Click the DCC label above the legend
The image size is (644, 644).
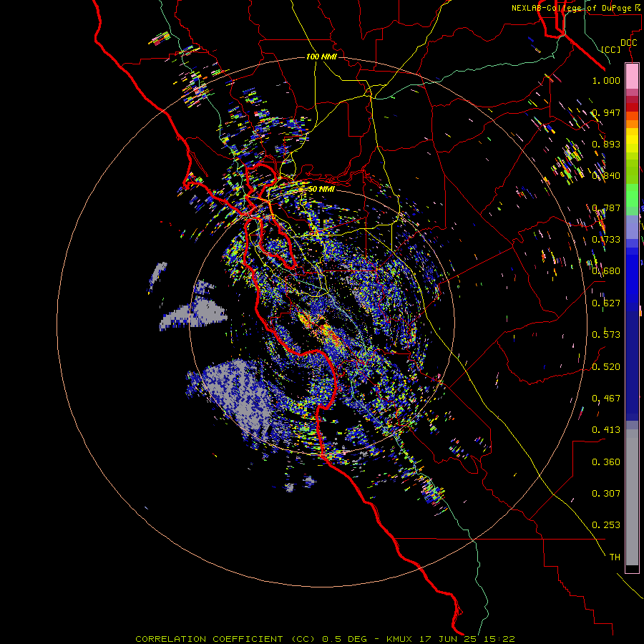[x=628, y=43]
